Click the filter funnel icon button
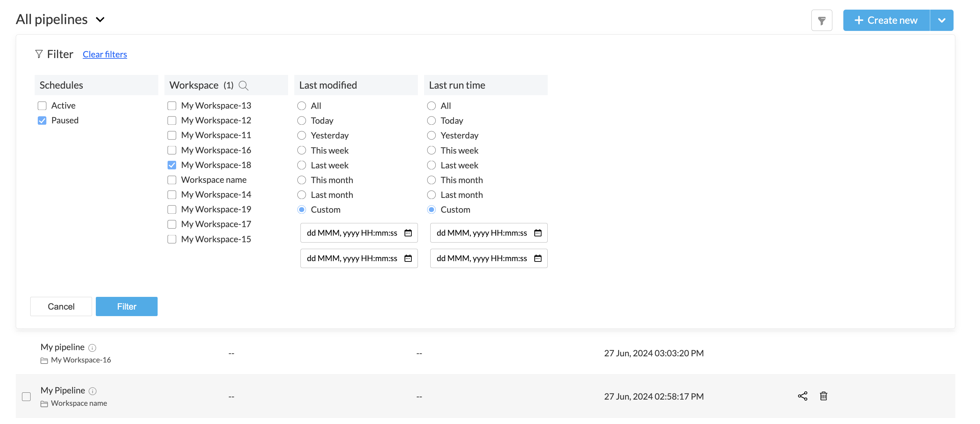Viewport: 980px width, 424px height. pyautogui.click(x=821, y=21)
